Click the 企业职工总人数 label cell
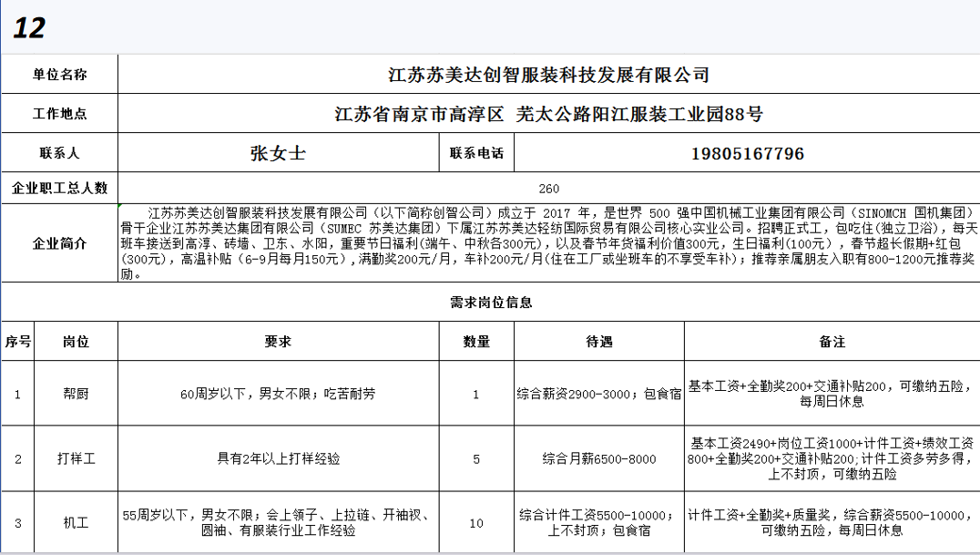Image resolution: width=980 pixels, height=555 pixels. pyautogui.click(x=60, y=189)
